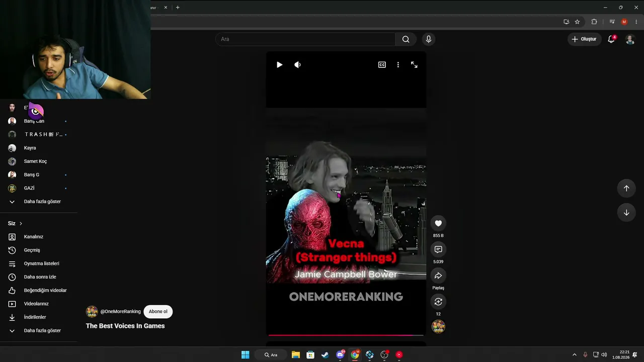Open the Shorts three-dot options menu
Viewport: 644px width, 362px height.
coord(398,65)
